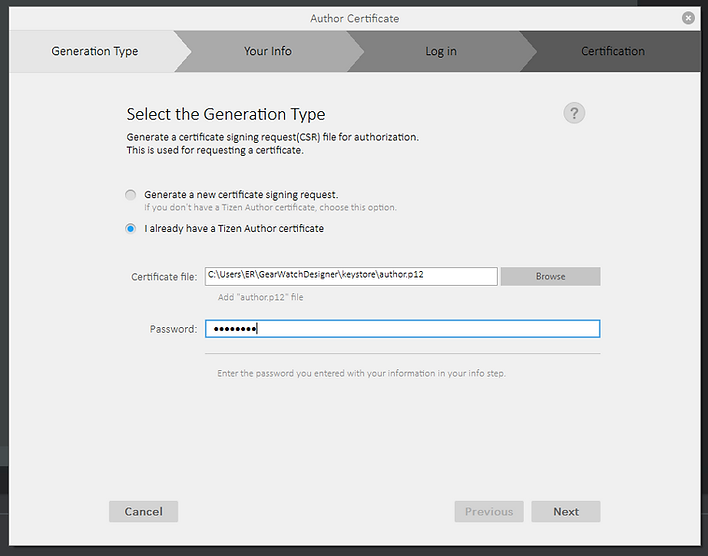Click the 'Password:' label
708x556 pixels.
point(173,329)
